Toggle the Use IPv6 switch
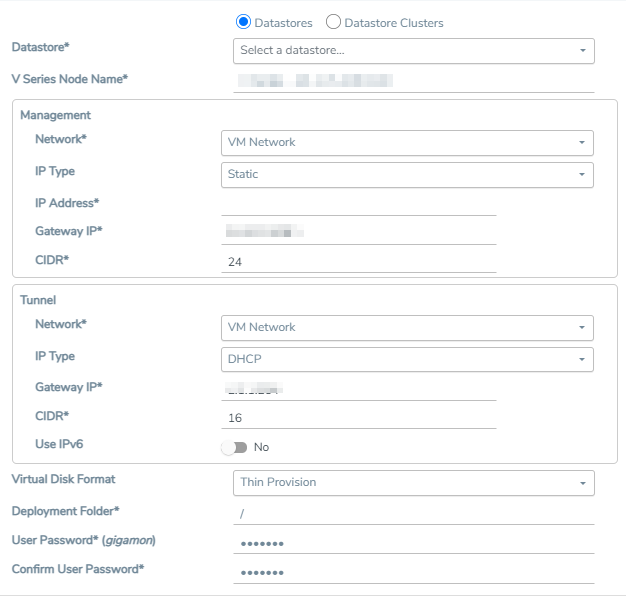 (234, 448)
